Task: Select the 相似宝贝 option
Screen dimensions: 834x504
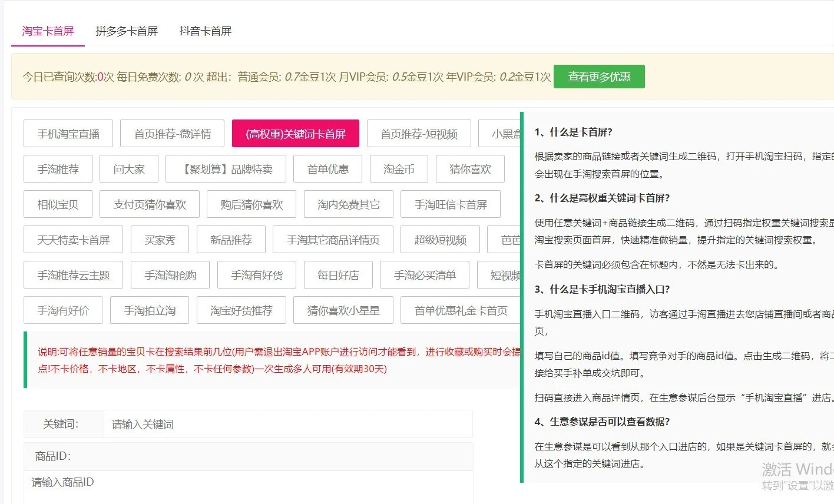Action: point(58,204)
